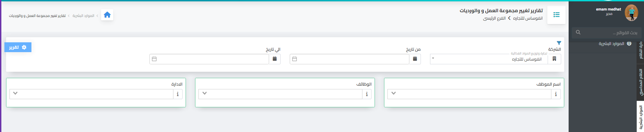The height and width of the screenshot is (132, 644).
Task: Click the 'تقرير' report button
Action: coord(18,47)
